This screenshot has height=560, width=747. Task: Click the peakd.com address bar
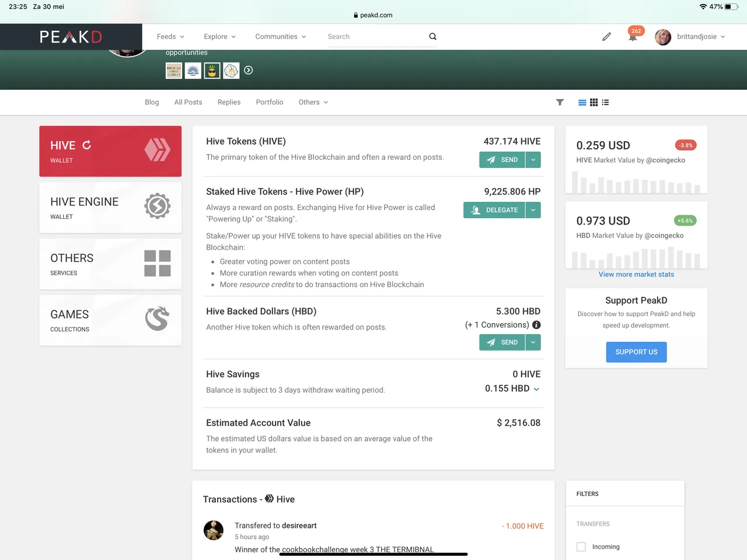coord(373,15)
